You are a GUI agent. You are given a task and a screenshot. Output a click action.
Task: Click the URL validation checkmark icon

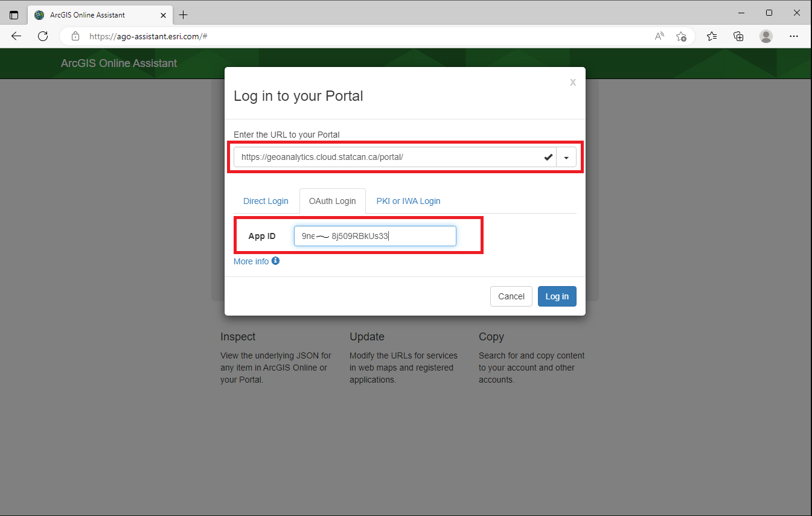coord(548,158)
